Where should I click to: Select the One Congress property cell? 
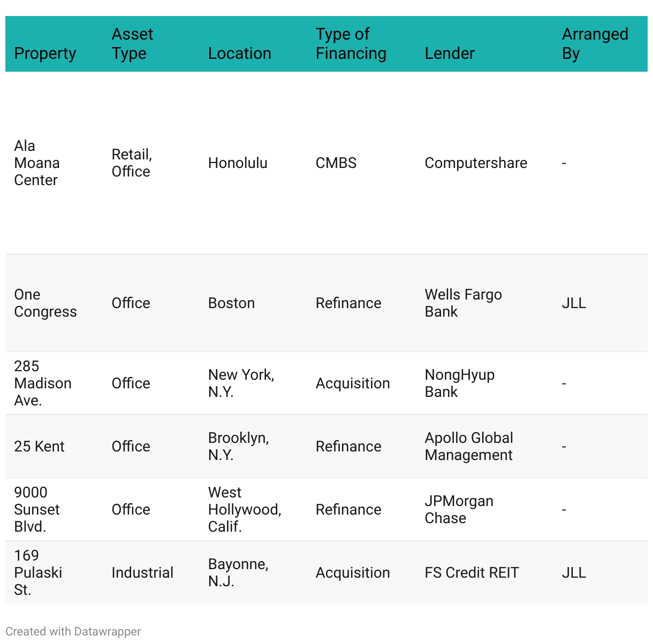(45, 303)
